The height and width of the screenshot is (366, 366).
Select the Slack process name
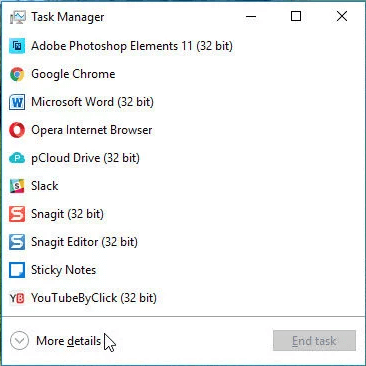[45, 186]
